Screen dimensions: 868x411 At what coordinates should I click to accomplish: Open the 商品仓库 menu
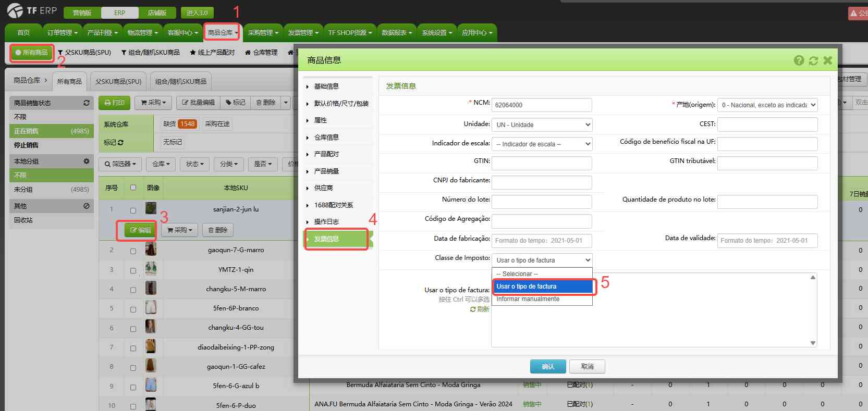click(x=222, y=33)
